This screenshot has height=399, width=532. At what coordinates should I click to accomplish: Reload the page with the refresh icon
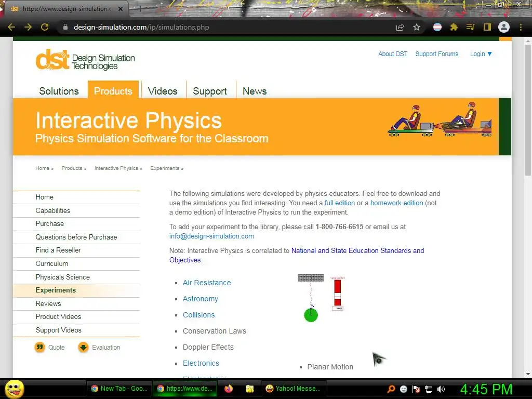tap(45, 27)
